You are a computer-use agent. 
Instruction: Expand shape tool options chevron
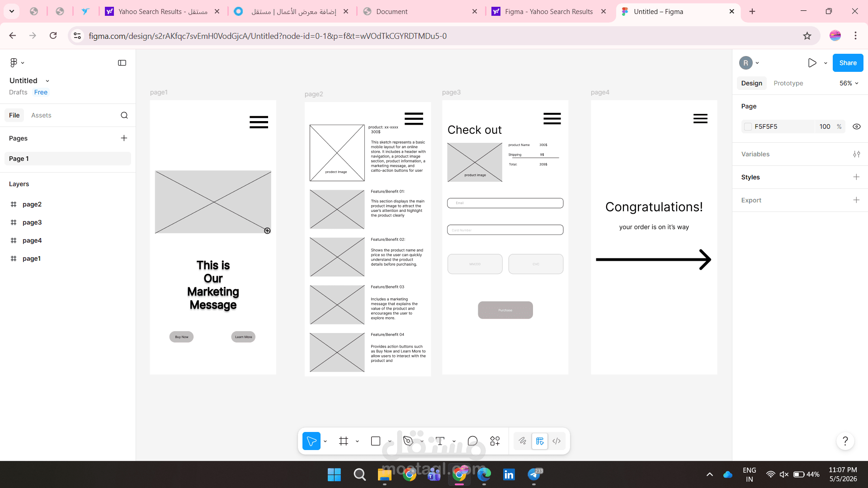click(390, 441)
